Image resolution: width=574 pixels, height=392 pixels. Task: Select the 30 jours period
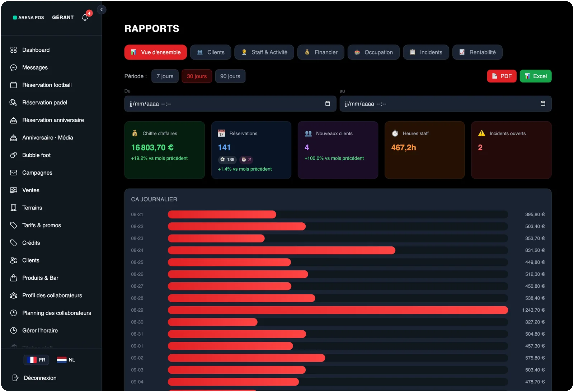[x=197, y=76]
